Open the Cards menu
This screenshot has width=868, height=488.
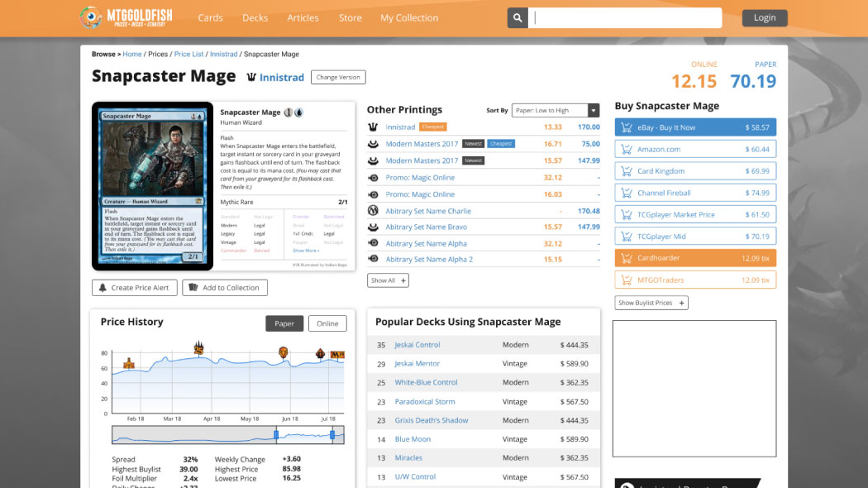210,17
